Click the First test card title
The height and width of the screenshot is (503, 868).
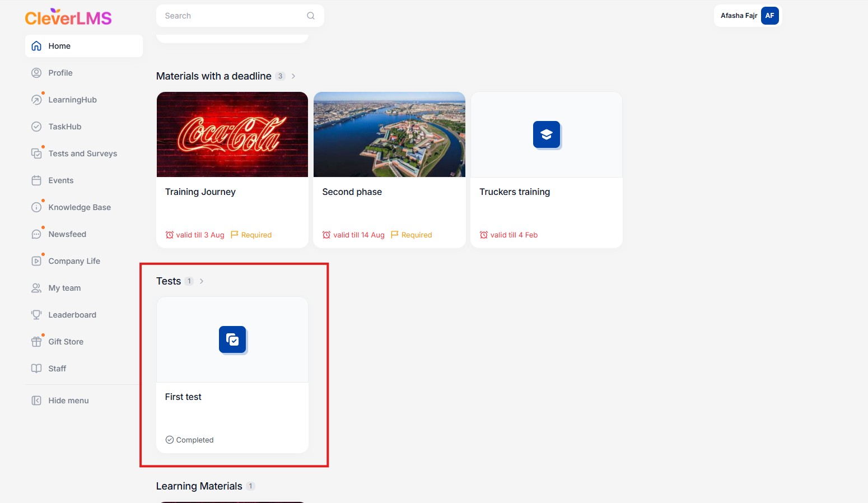[183, 397]
